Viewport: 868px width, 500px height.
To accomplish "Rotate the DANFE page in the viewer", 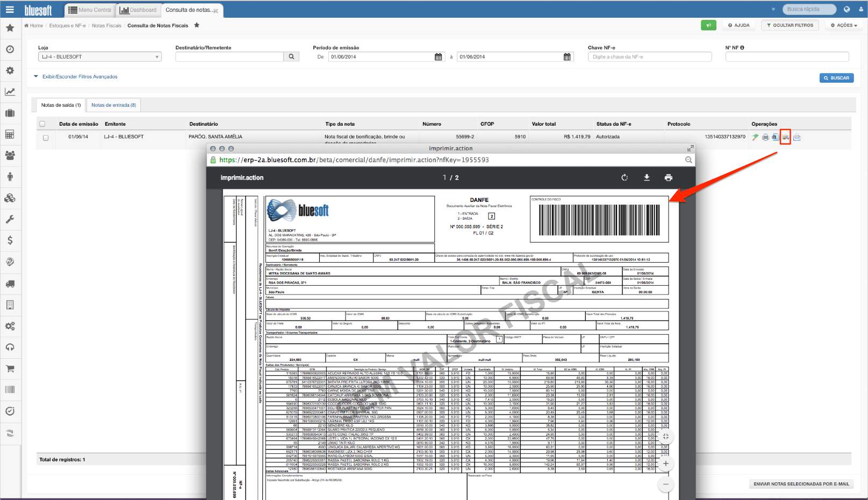I will [625, 177].
